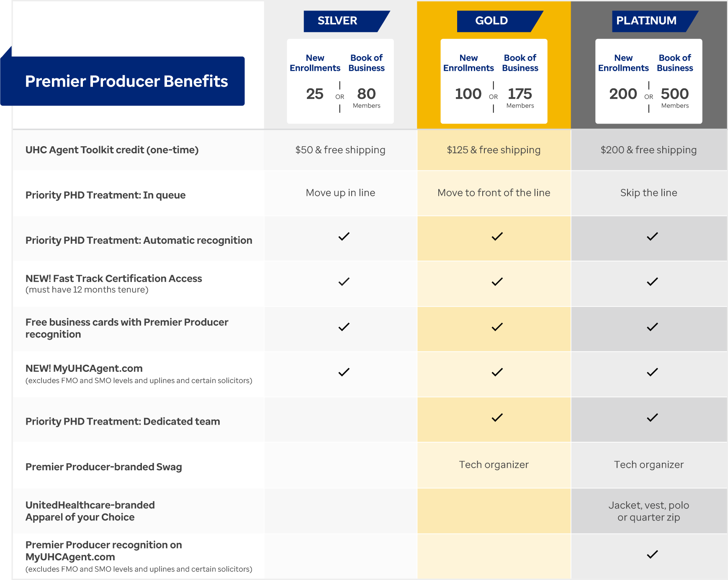Image resolution: width=728 pixels, height=580 pixels.
Task: Click 'NEW! Fast Track Certification Access' label
Action: pyautogui.click(x=113, y=278)
